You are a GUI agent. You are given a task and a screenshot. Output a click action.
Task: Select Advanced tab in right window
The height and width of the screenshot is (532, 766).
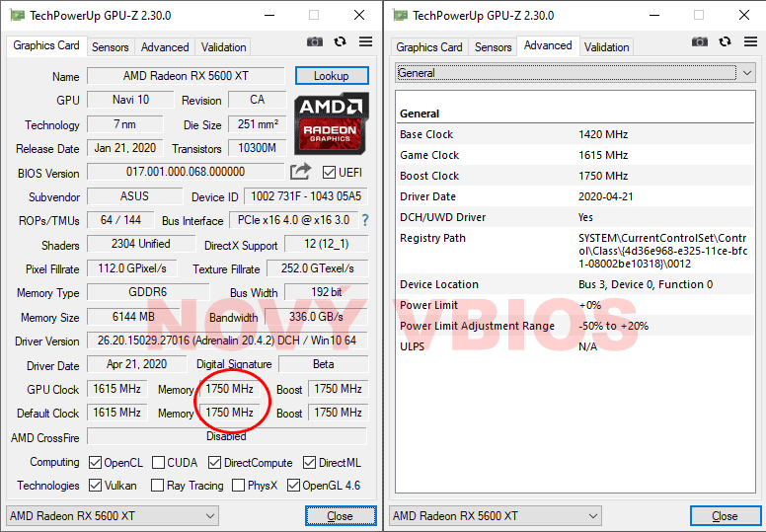[x=548, y=46]
